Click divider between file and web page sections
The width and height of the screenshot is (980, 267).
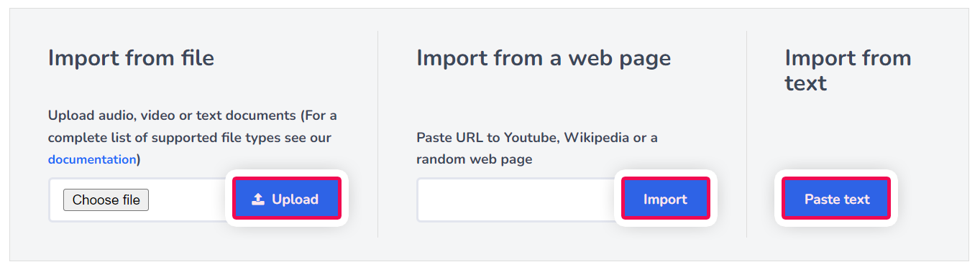pos(377,133)
